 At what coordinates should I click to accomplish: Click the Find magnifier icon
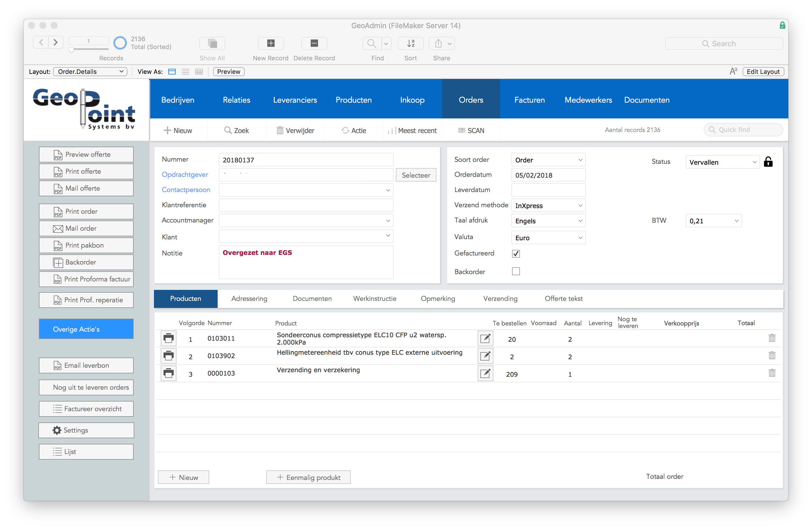click(x=372, y=43)
